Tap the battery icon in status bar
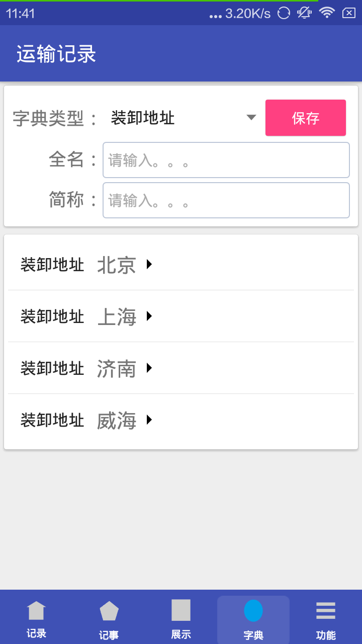This screenshot has width=362, height=644. point(349,13)
